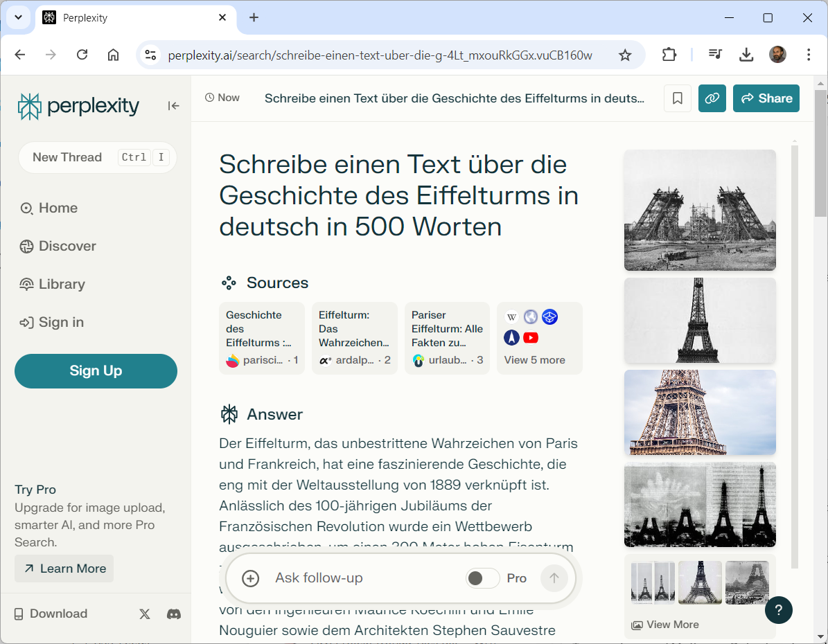The height and width of the screenshot is (644, 828).
Task: Bookmark this thread
Action: coord(678,98)
